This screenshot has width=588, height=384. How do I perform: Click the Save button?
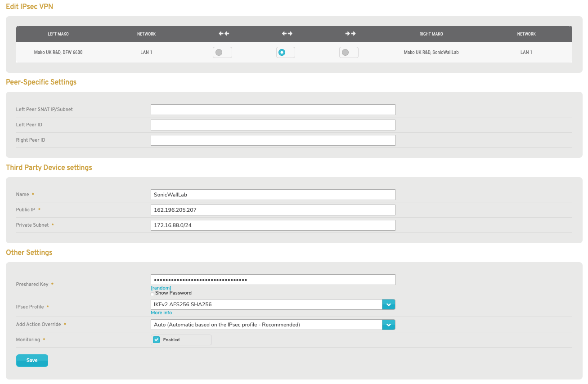32,360
